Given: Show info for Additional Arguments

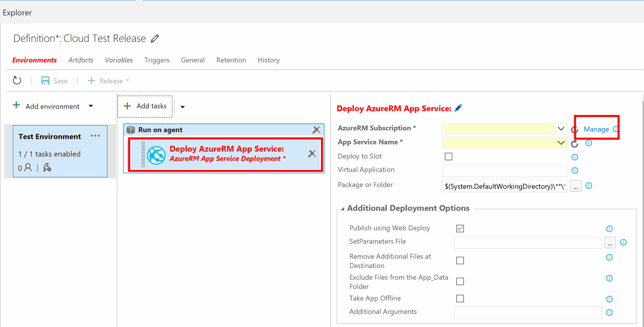Looking at the screenshot, I should point(609,312).
